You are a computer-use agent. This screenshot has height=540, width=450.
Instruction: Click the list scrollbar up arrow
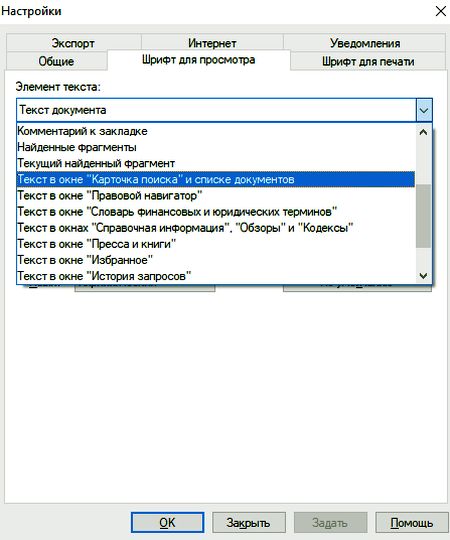pyautogui.click(x=423, y=132)
